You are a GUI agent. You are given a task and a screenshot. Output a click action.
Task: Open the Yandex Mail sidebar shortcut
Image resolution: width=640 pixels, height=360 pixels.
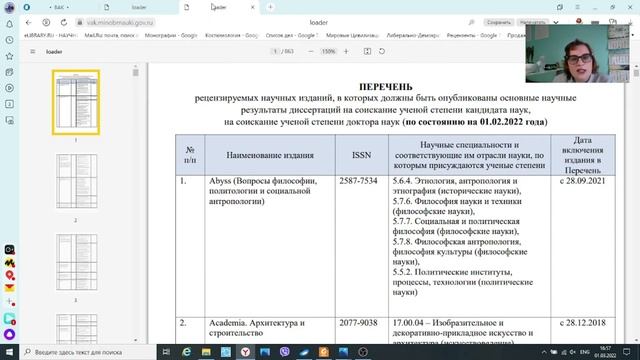[9, 288]
